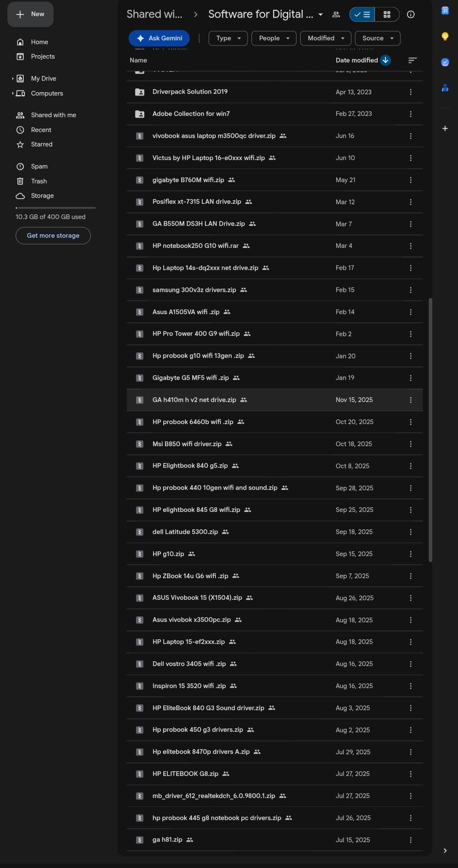This screenshot has width=458, height=868.
Task: Click the get add-ons plus icon
Action: coord(445,128)
